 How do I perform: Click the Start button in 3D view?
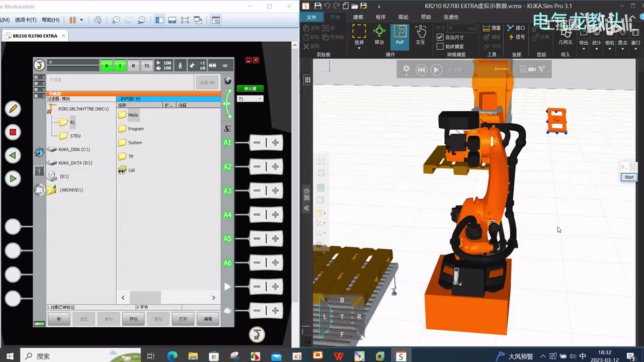click(629, 177)
